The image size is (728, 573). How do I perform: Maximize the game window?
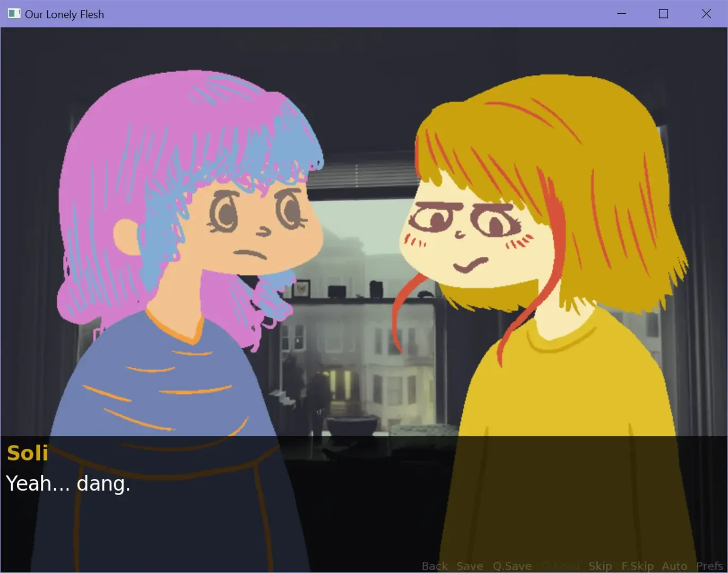click(x=663, y=14)
